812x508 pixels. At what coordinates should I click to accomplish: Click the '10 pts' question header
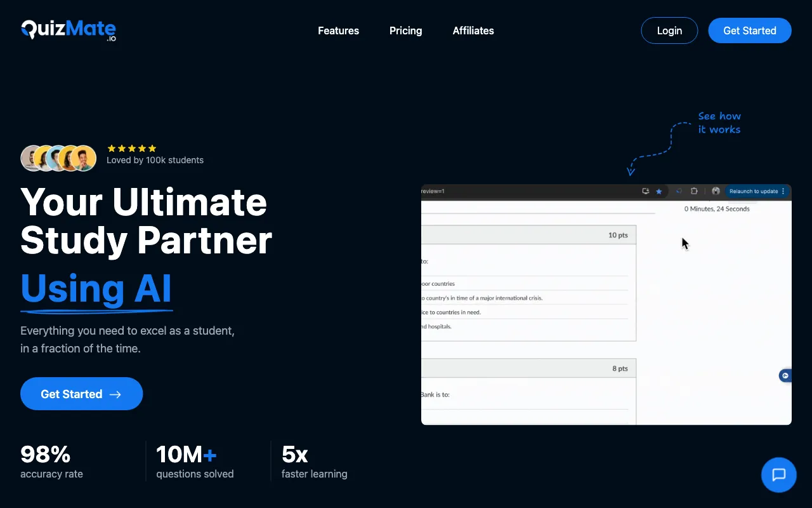tap(528, 235)
